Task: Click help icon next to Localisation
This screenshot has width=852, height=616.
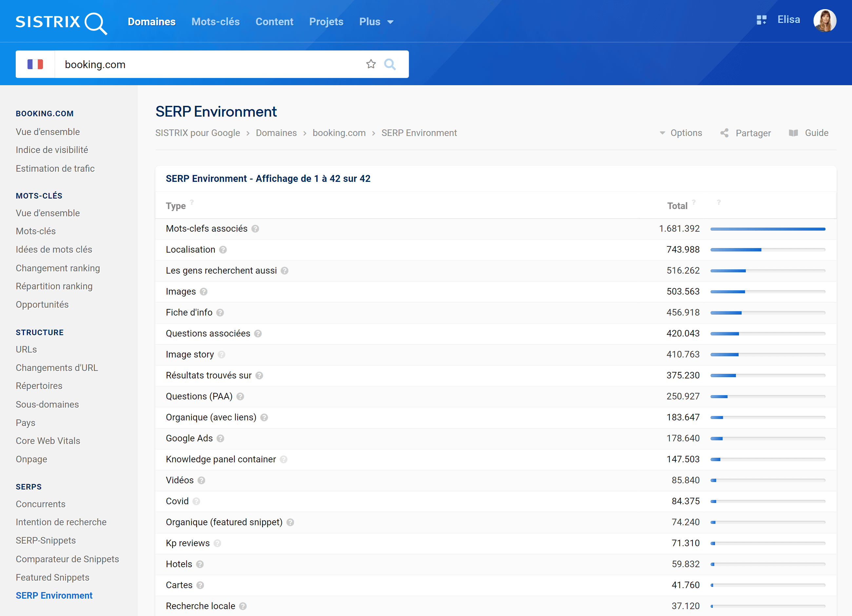Action: (223, 250)
